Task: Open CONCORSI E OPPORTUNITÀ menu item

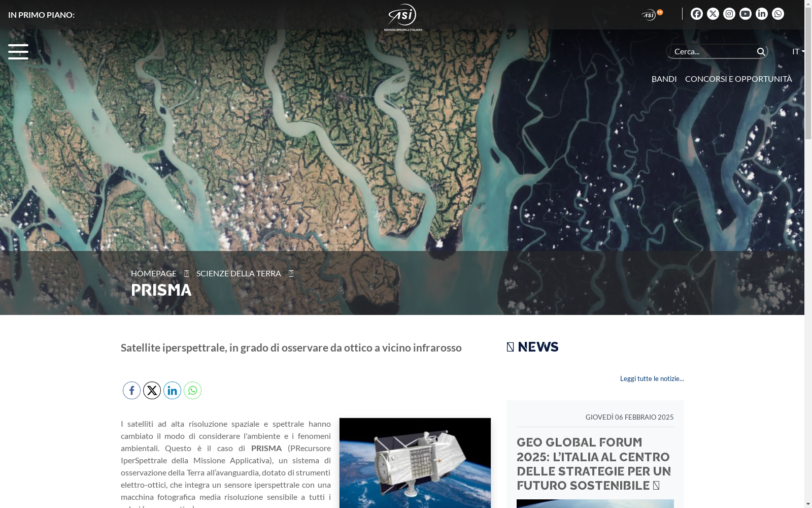Action: (738, 79)
